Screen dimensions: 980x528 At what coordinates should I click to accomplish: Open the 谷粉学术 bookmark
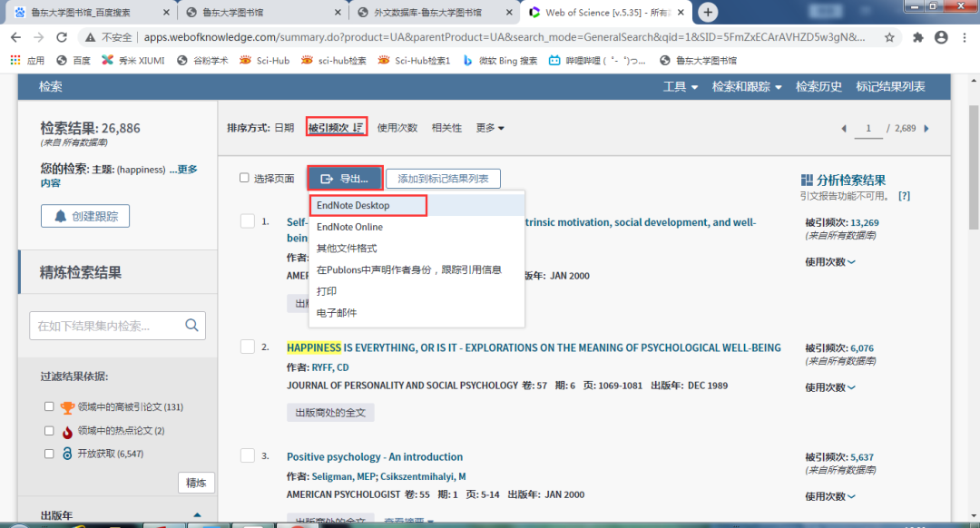coord(201,61)
